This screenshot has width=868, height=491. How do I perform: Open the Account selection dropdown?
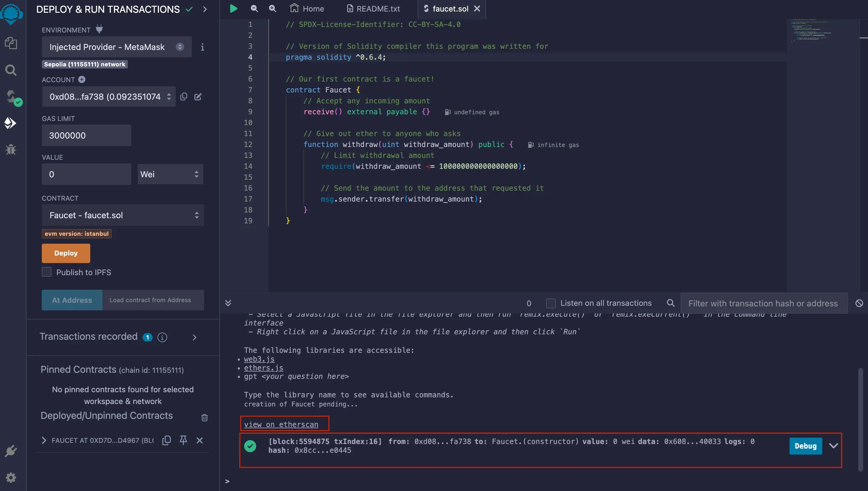pyautogui.click(x=108, y=97)
